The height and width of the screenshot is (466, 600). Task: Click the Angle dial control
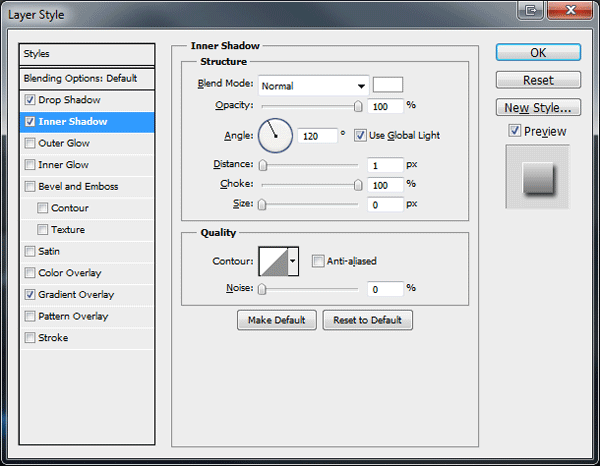click(x=276, y=136)
